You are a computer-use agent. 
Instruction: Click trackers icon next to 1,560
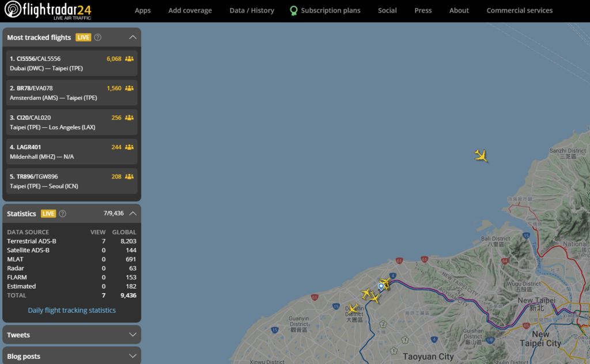pos(129,88)
